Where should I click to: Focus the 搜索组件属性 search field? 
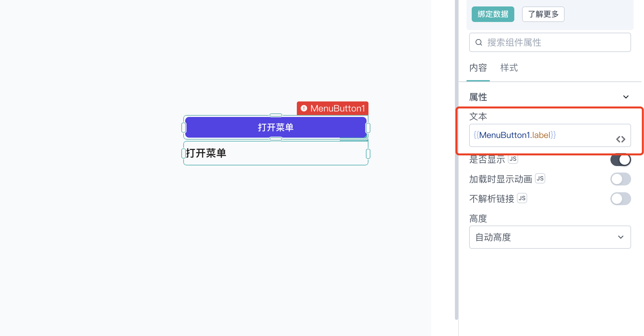[x=550, y=42]
